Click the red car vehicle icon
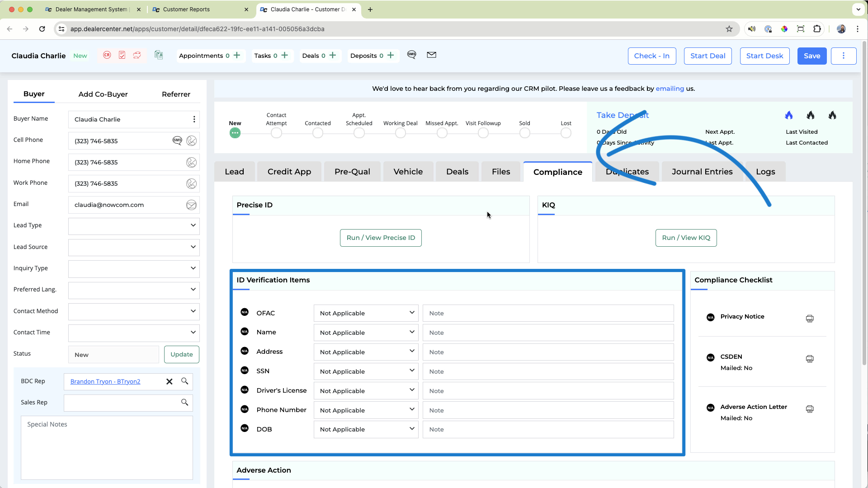868x488 pixels. coord(137,55)
